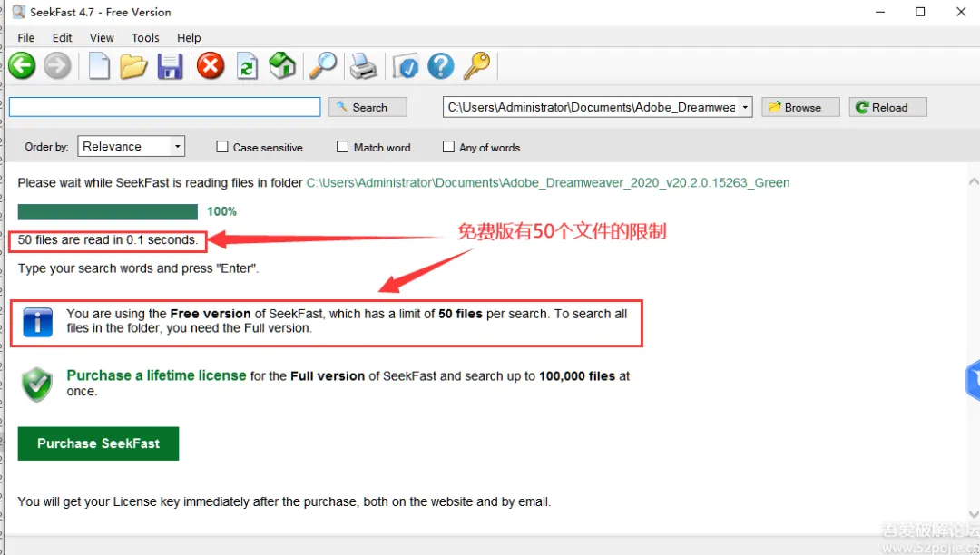Click the 'Order by:' label
The width and height of the screenshot is (980, 555).
[x=46, y=147]
